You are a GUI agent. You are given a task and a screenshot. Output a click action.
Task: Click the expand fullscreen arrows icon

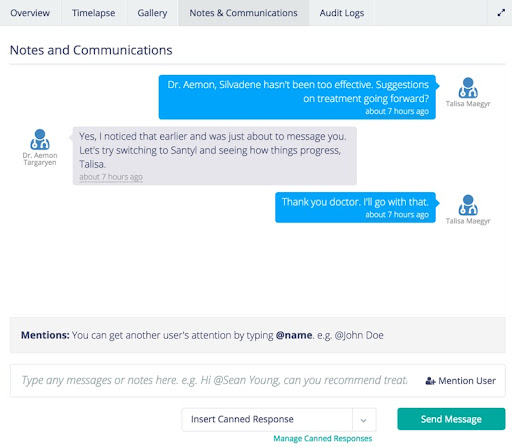[501, 13]
